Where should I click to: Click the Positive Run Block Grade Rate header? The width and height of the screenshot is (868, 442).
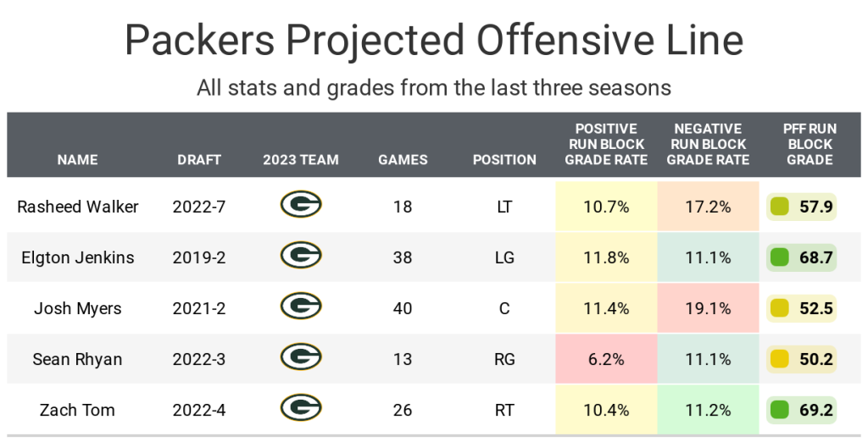[606, 145]
